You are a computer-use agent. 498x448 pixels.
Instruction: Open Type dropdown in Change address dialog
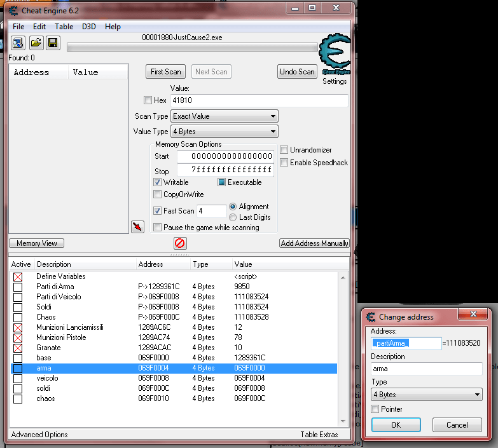(x=427, y=395)
